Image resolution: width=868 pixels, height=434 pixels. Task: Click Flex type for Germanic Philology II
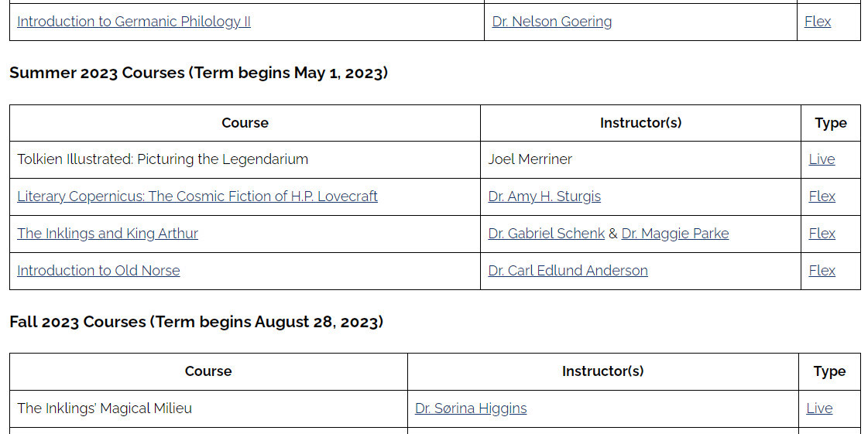817,22
